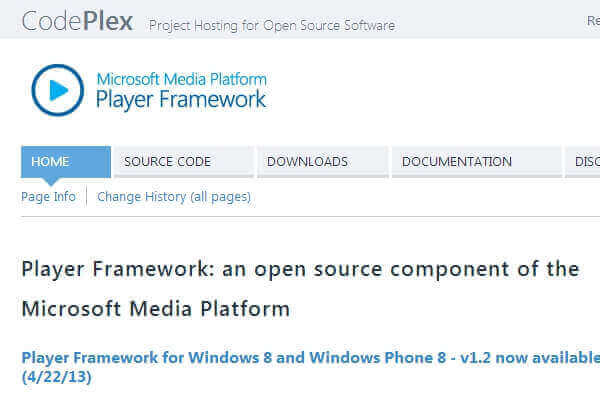
Task: Click the 'Player Framework: an open source component' heading
Action: tap(300, 269)
